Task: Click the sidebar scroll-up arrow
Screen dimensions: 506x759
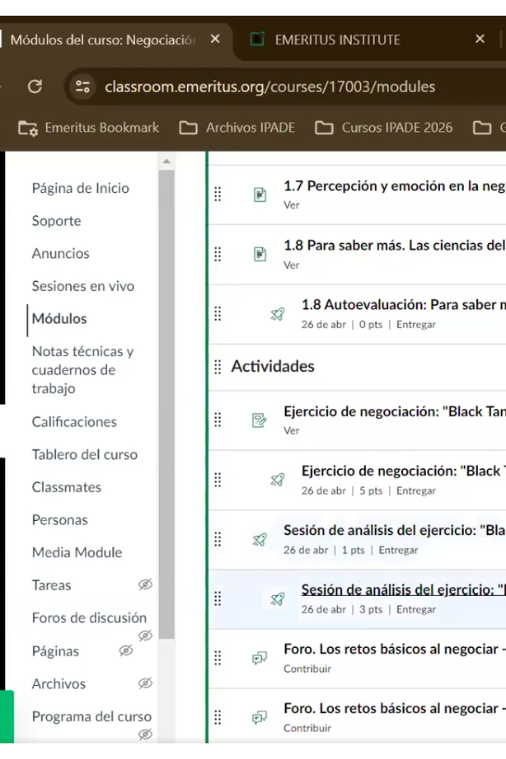Action: (x=167, y=161)
